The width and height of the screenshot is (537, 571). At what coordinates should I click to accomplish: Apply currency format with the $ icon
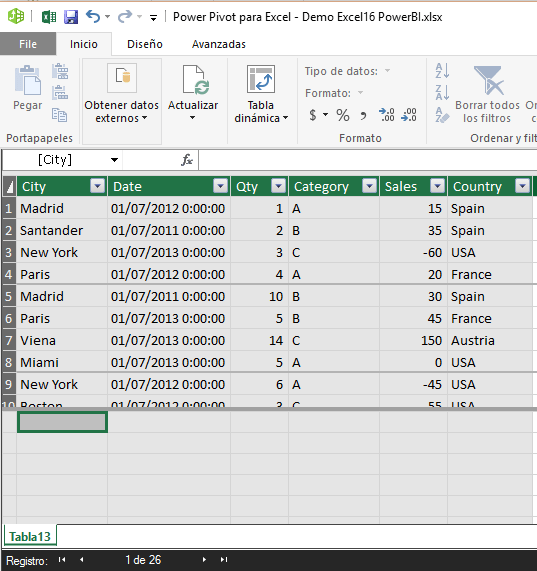313,115
